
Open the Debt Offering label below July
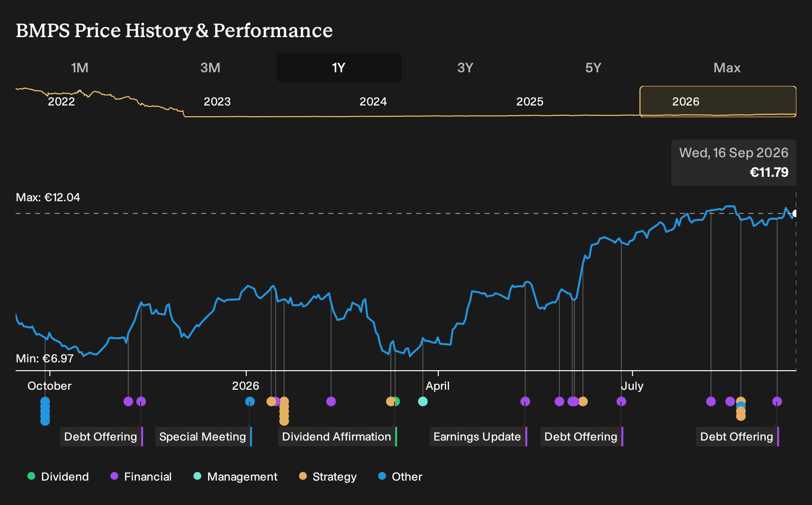tap(582, 437)
